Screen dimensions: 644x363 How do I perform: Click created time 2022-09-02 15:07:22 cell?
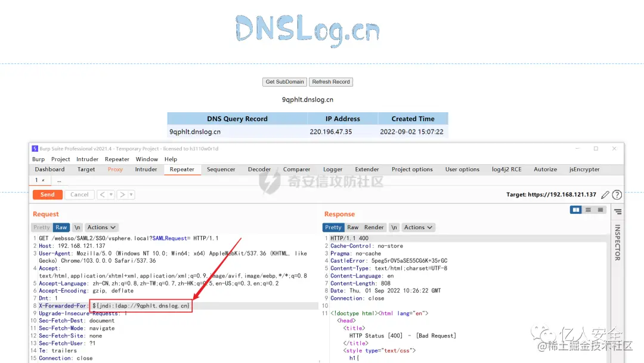click(412, 132)
